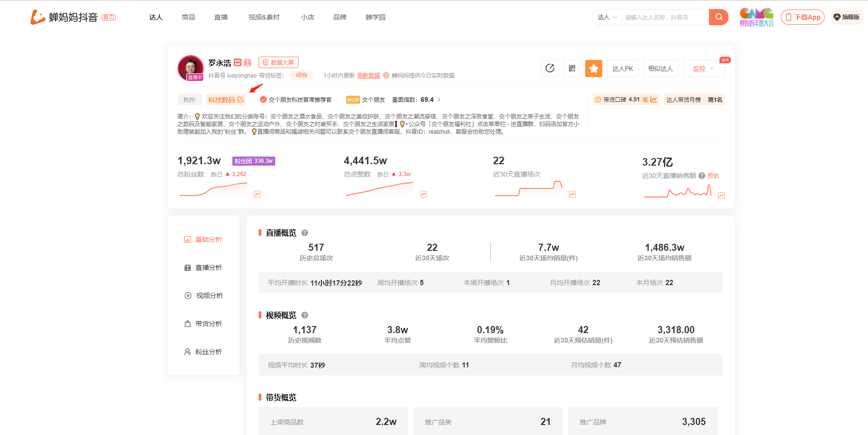
Task: Open the 蝉学园 top menu
Action: click(x=375, y=17)
